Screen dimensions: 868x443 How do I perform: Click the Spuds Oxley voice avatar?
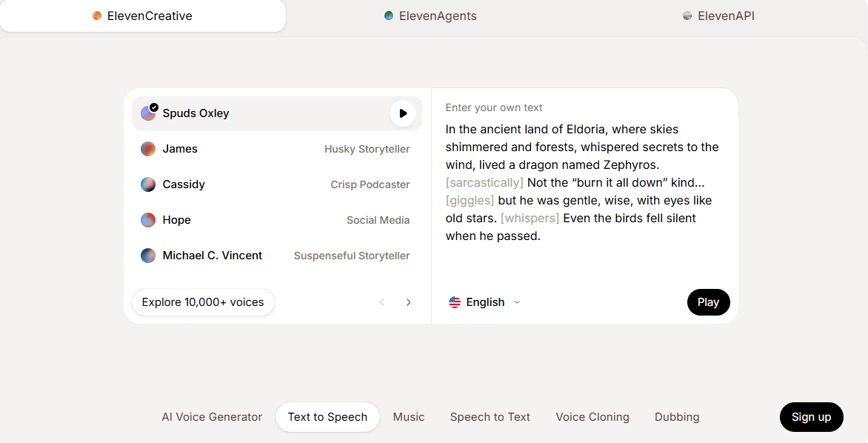click(148, 113)
